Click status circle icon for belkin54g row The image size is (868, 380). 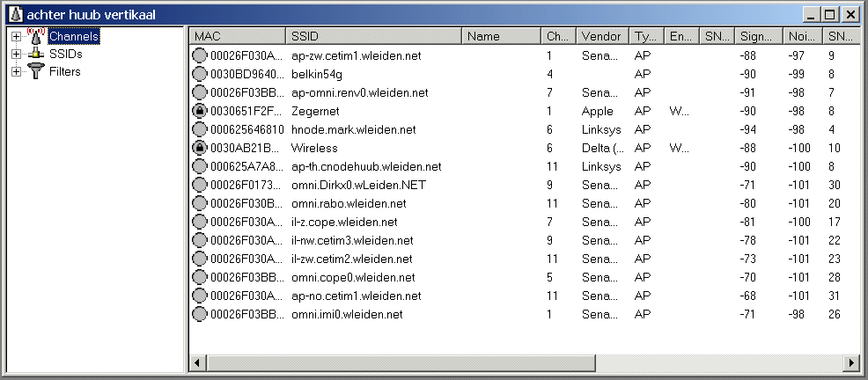(200, 74)
